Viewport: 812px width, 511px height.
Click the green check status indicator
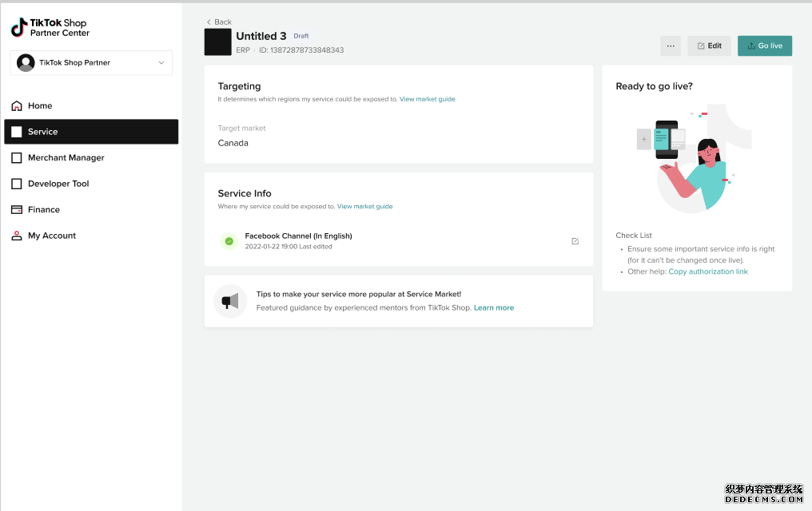point(229,241)
